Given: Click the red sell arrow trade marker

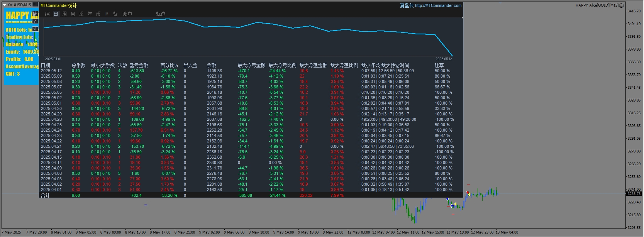Looking at the screenshot, I should [x=468, y=193].
